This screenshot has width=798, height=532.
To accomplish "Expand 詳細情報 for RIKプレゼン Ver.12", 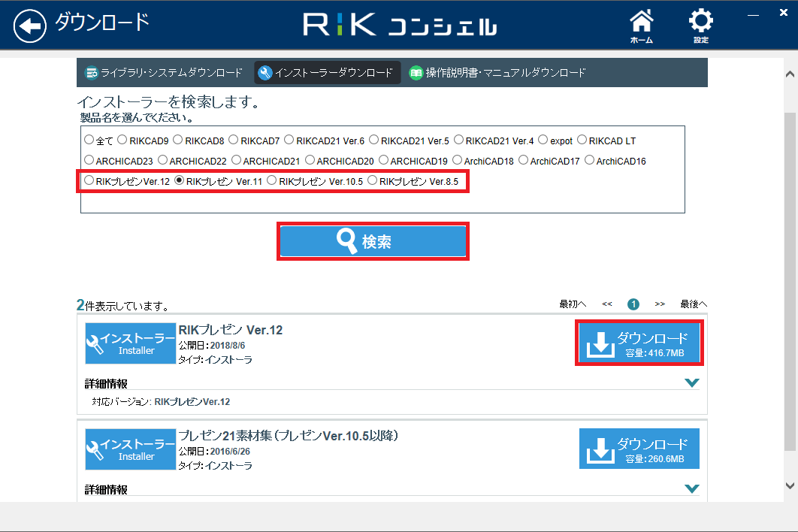I will coord(691,382).
